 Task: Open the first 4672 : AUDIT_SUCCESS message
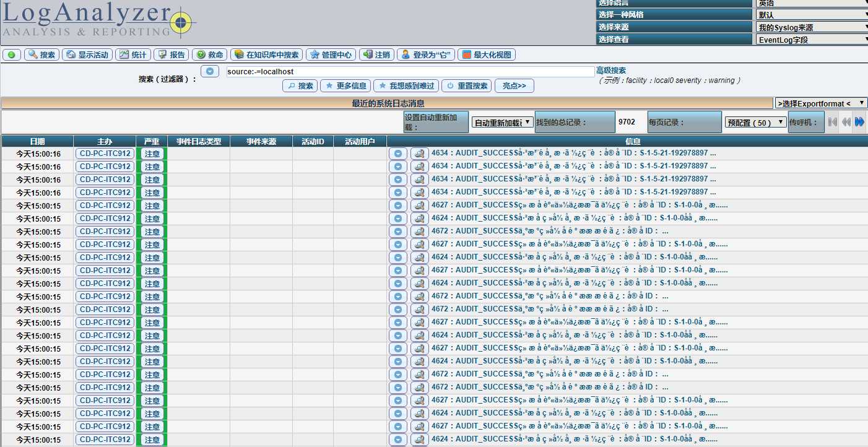pos(550,231)
